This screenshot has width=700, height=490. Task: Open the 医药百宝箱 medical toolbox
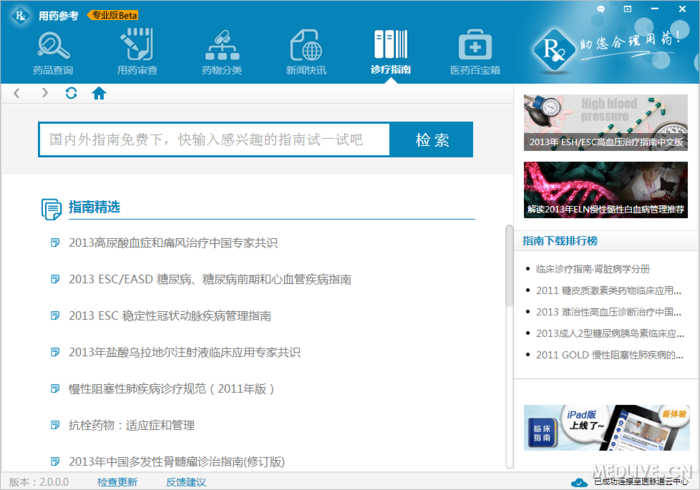click(475, 52)
